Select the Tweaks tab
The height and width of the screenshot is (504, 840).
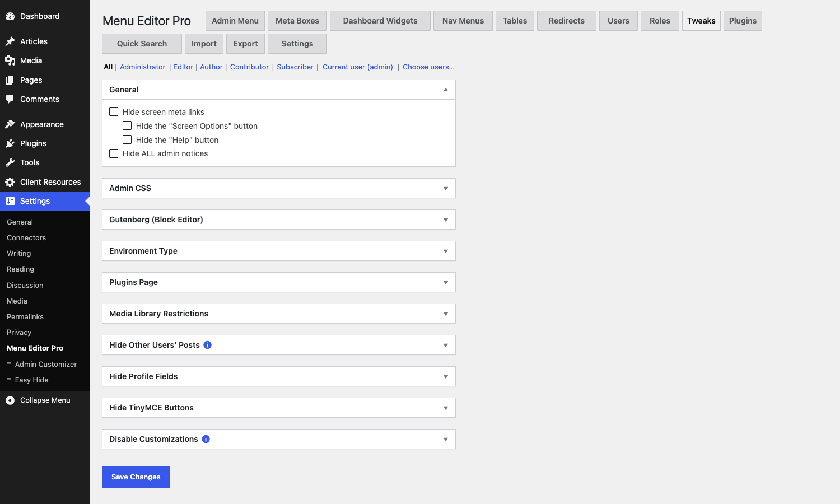701,21
